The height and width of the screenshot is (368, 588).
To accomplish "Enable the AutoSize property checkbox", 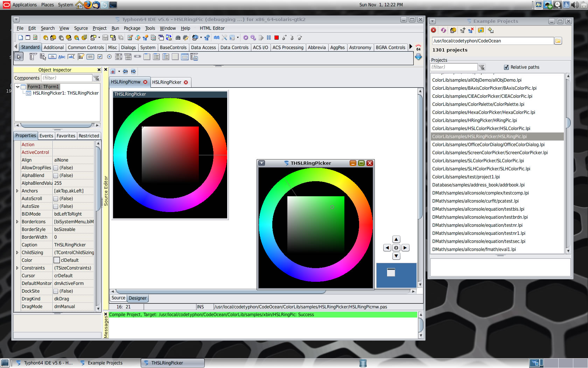I will click(56, 206).
